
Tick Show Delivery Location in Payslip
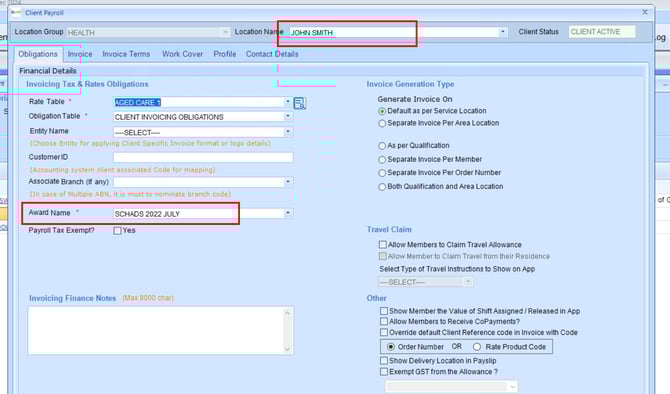(x=384, y=361)
